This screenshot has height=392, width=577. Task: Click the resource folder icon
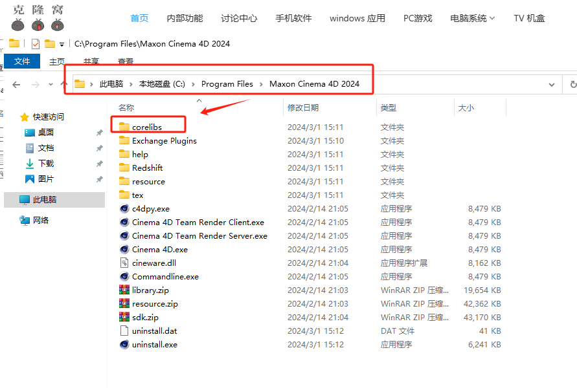(x=124, y=181)
